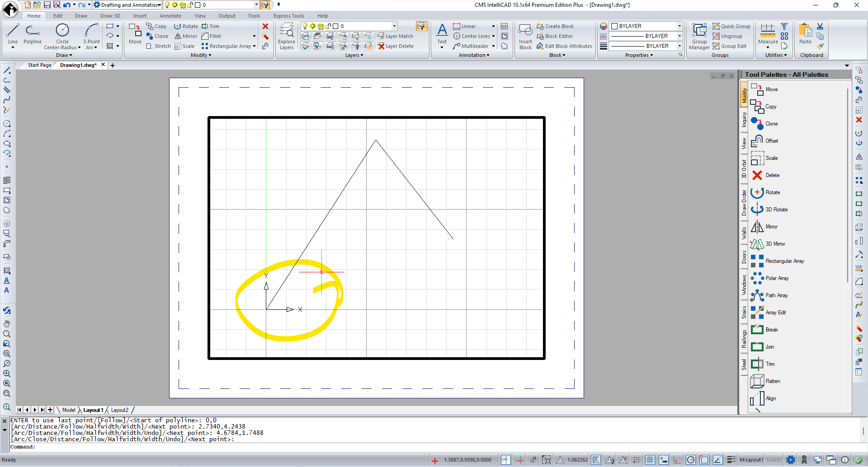Select Path Array in Tool Palettes
The image size is (868, 467).
click(x=769, y=295)
